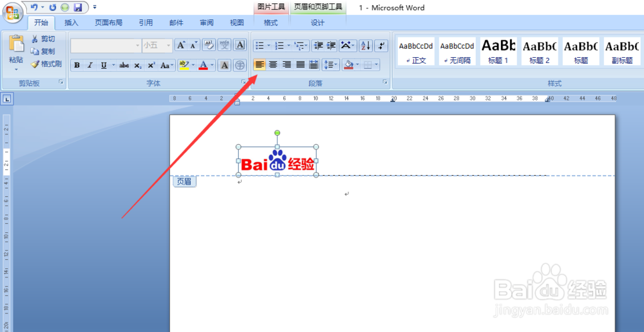
Task: Toggle Subscript formatting
Action: click(138, 65)
